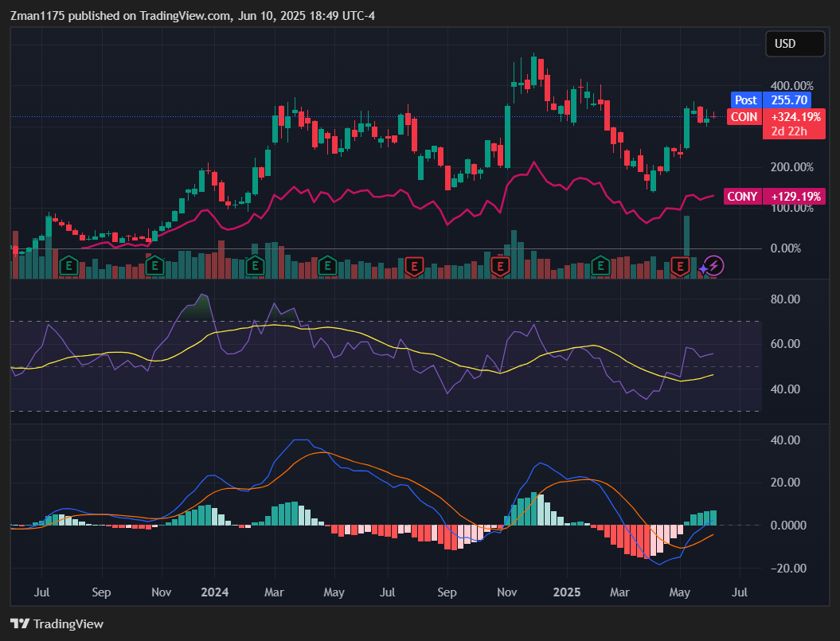Click the green earnings marker in February 2025
840x641 pixels.
pyautogui.click(x=600, y=266)
